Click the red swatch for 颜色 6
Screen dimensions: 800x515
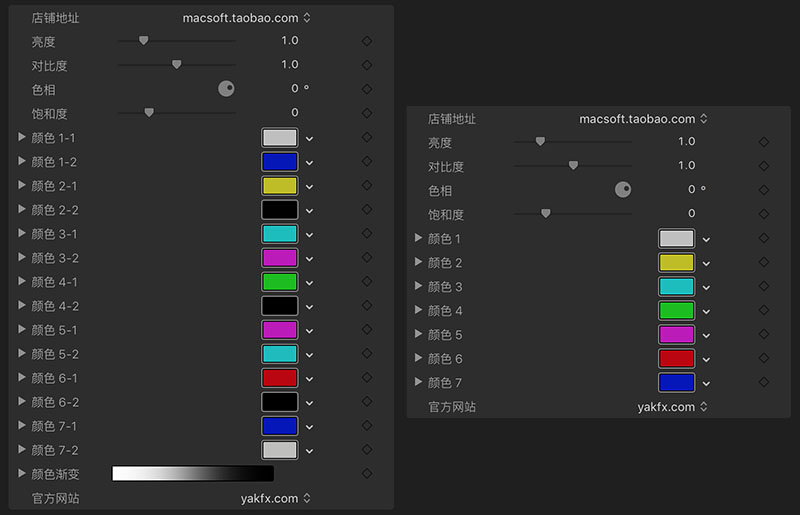pyautogui.click(x=676, y=358)
